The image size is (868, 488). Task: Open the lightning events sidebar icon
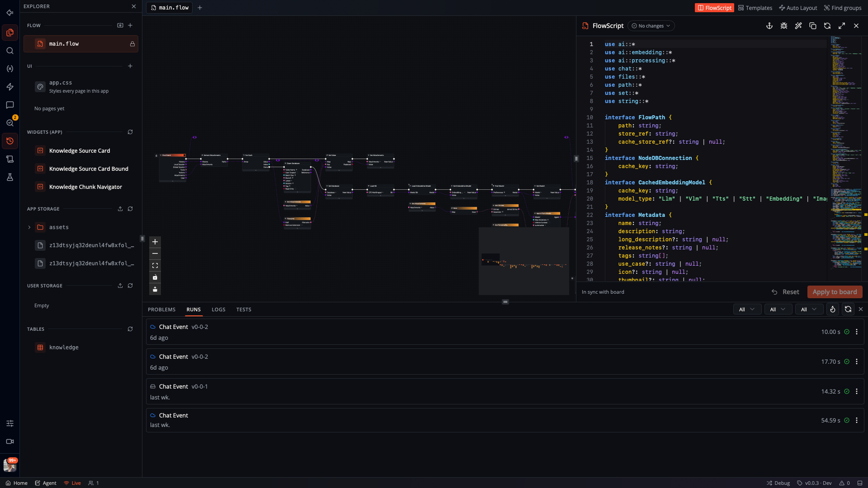coord(10,87)
